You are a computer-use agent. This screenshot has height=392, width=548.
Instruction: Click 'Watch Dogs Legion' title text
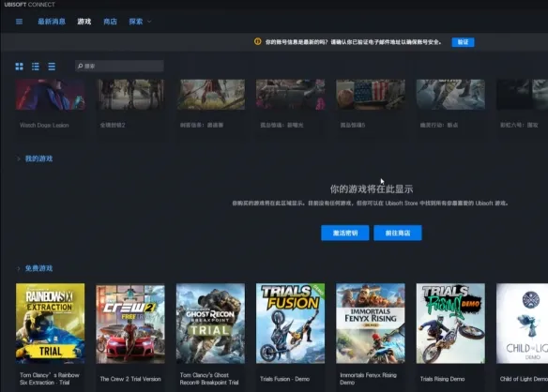coord(44,125)
